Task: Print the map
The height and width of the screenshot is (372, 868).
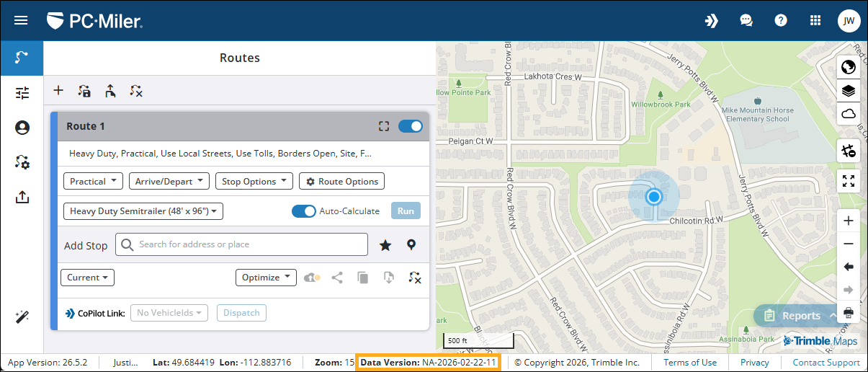Action: click(848, 312)
